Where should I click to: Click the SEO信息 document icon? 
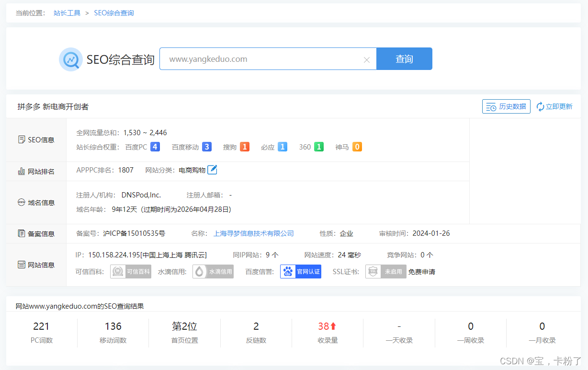click(22, 140)
